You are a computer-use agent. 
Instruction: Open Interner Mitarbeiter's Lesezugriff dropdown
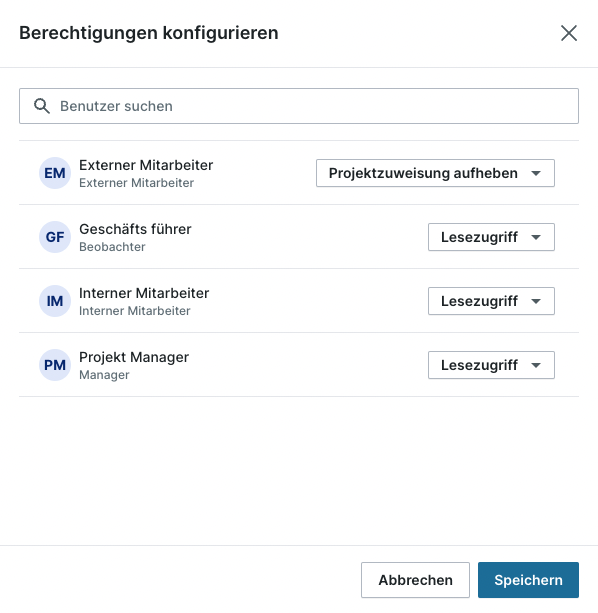pos(491,301)
